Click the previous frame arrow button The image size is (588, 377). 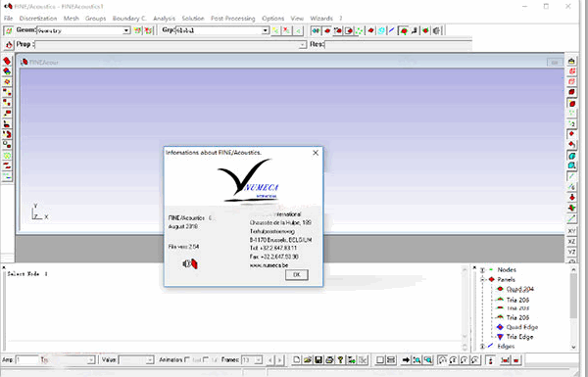click(270, 360)
